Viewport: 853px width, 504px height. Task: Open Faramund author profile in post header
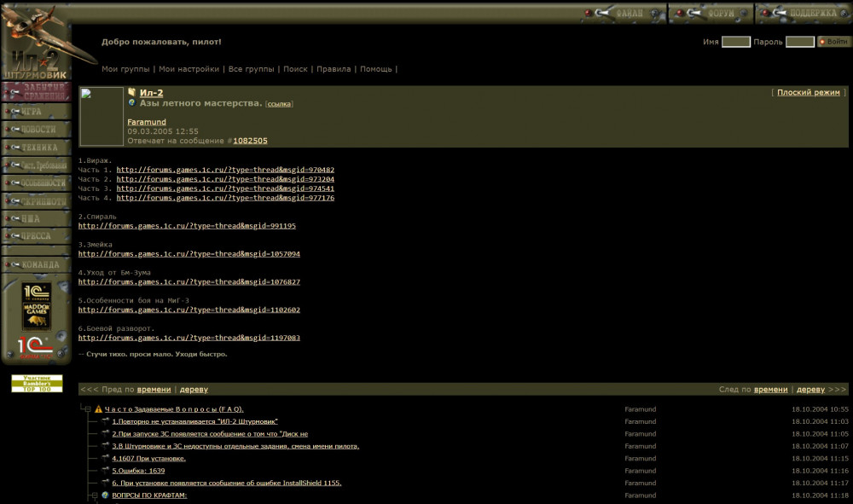(x=147, y=122)
